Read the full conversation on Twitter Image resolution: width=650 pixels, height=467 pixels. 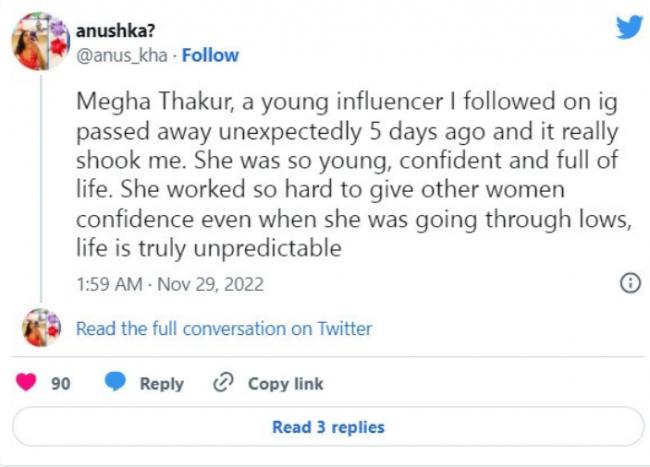pos(224,328)
